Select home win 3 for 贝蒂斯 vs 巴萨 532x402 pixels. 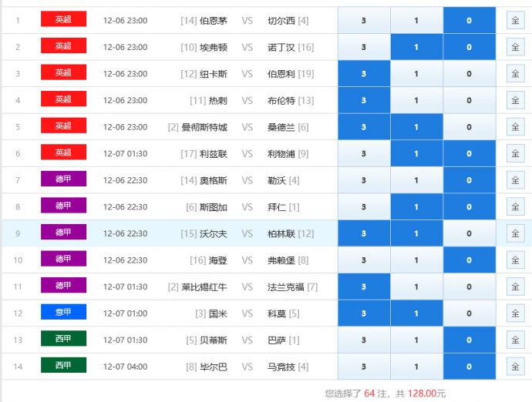coord(364,340)
